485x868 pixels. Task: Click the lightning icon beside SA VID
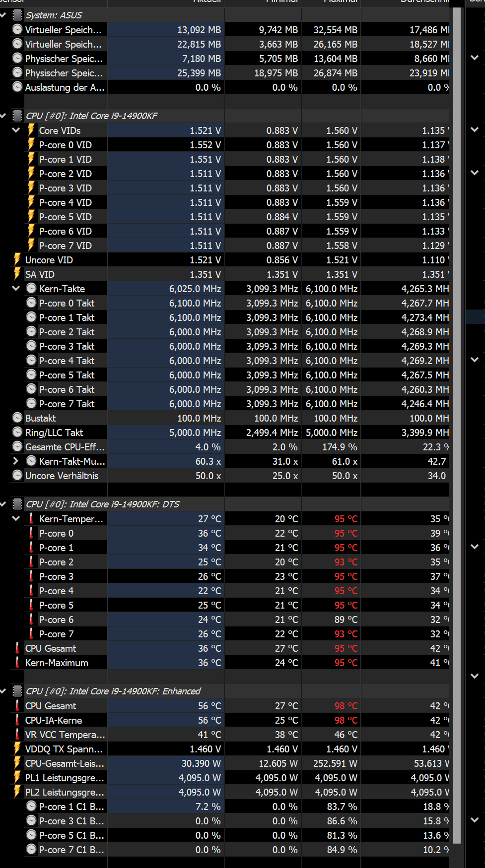point(17,274)
